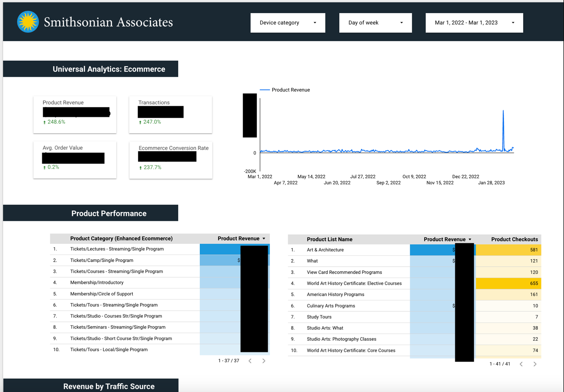Screen dimensions: 564x392
Task: Select View Card Recommended Programs row
Action: pos(414,272)
